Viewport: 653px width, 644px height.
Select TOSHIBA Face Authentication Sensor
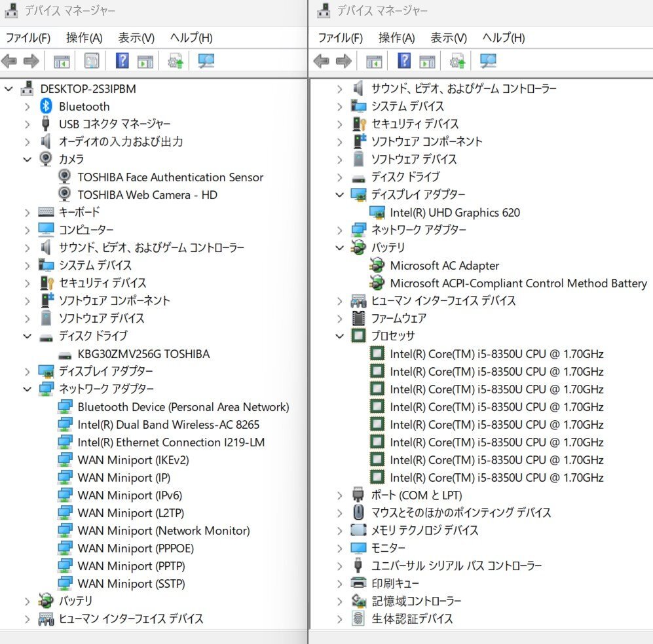(x=170, y=177)
